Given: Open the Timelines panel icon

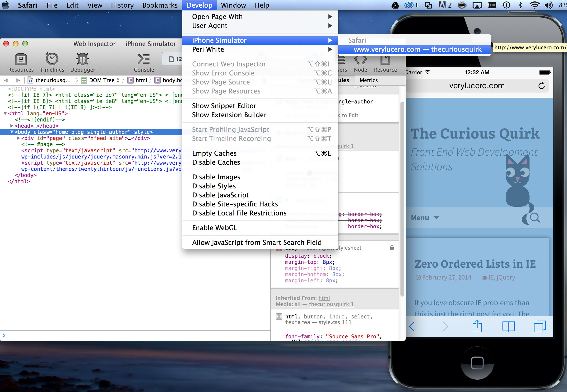Looking at the screenshot, I should 52,62.
